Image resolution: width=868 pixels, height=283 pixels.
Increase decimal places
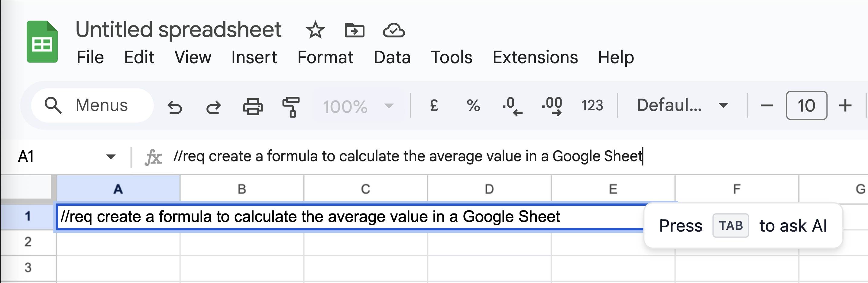tap(552, 106)
